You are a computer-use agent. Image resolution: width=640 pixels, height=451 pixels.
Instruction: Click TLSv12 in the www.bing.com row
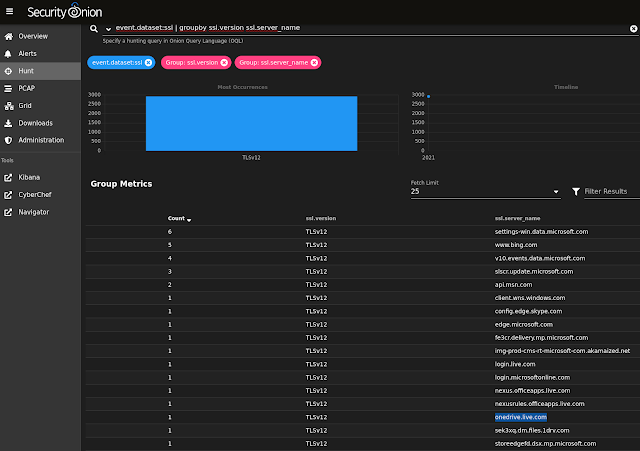pos(316,245)
